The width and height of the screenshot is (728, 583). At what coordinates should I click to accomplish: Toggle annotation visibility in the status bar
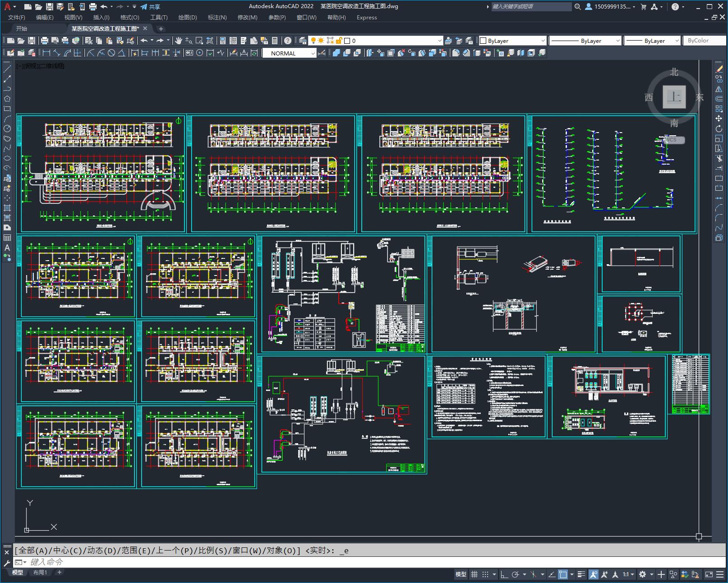click(594, 574)
